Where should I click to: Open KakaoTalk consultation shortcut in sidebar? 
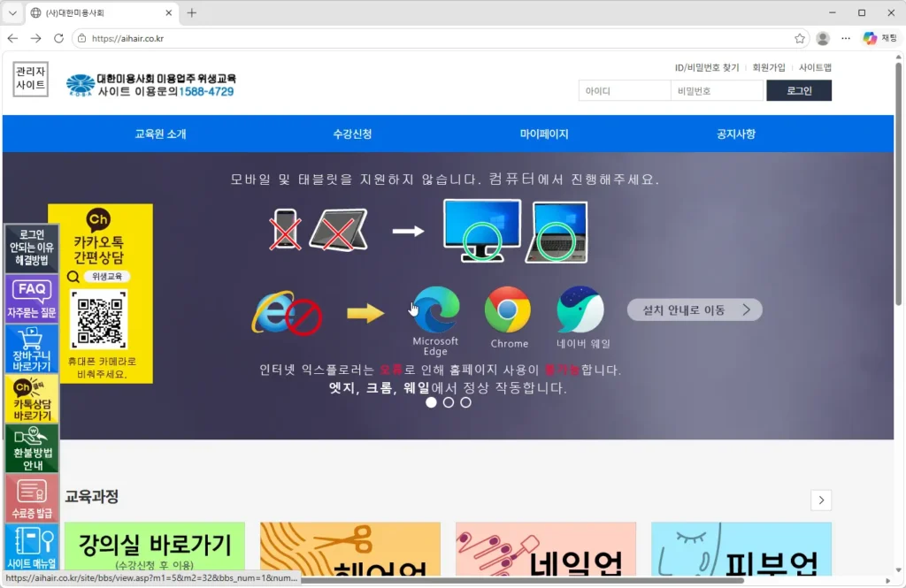[31, 399]
